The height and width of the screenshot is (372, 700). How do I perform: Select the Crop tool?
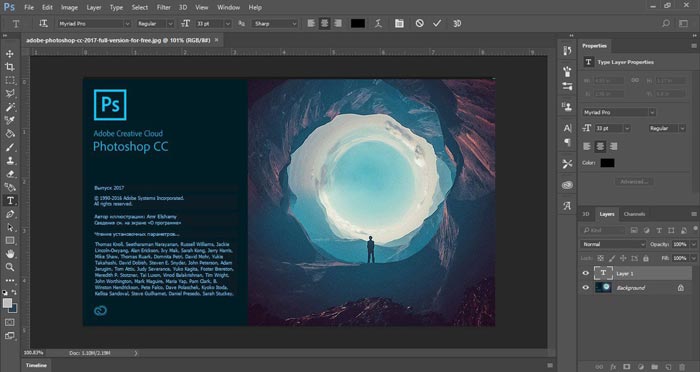(9, 67)
